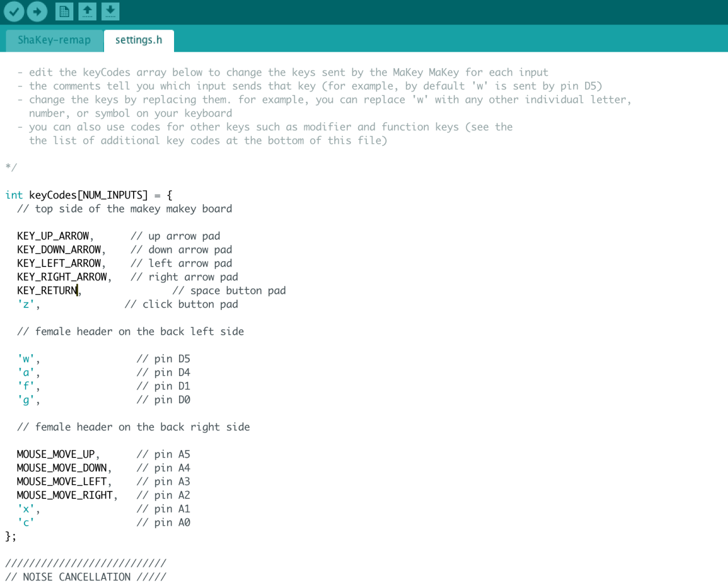Click the '// pin A5' comment
The height and width of the screenshot is (582, 728).
click(x=163, y=454)
